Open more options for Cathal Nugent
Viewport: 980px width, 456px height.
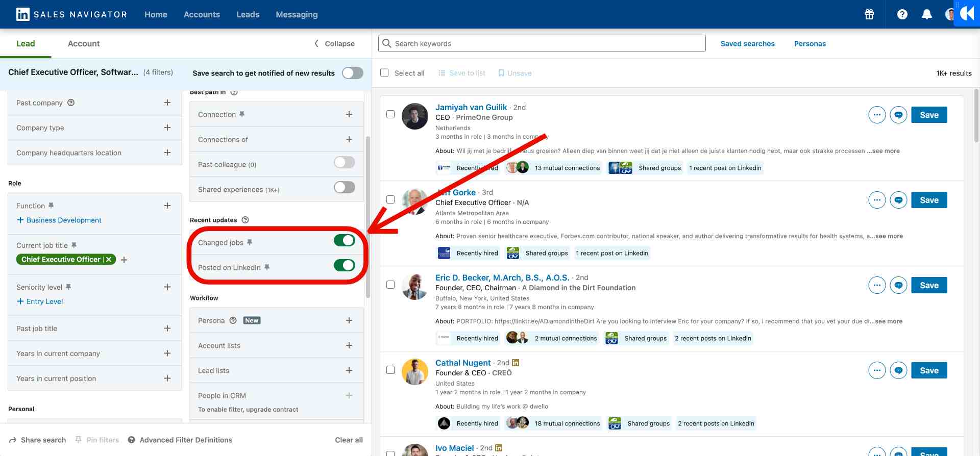pos(877,370)
